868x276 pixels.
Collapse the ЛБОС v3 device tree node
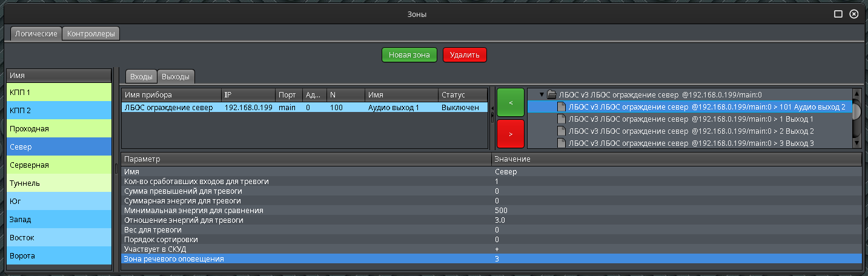pyautogui.click(x=542, y=94)
